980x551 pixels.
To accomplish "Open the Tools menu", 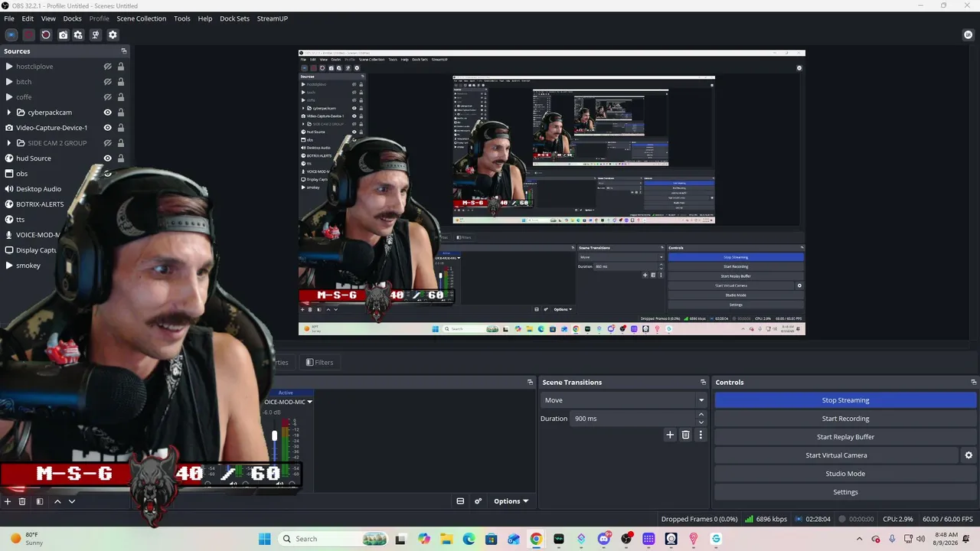I will click(x=182, y=18).
